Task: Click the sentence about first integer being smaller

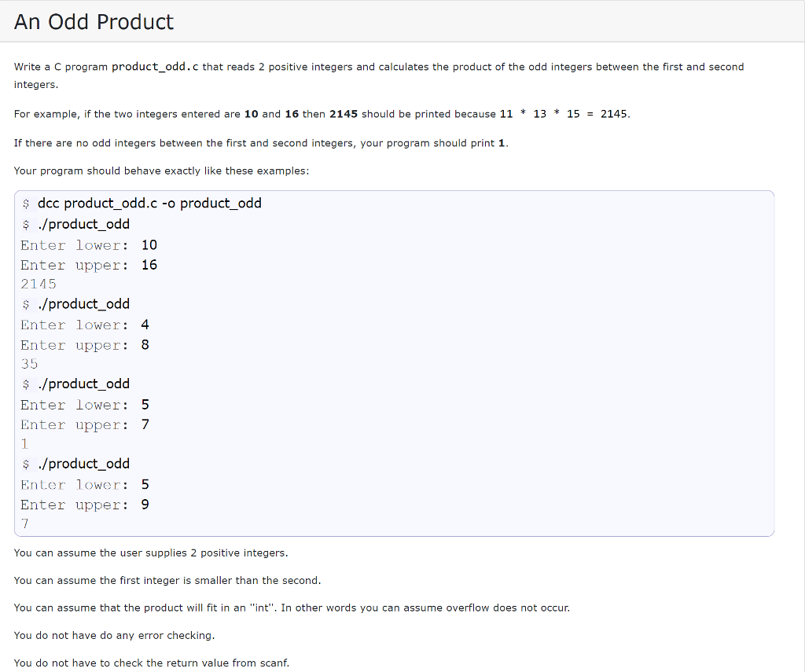Action: pyautogui.click(x=167, y=580)
